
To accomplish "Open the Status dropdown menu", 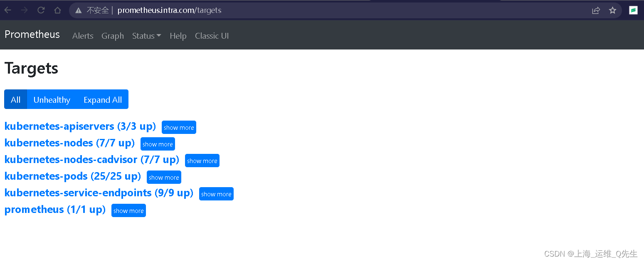I will pos(146,36).
